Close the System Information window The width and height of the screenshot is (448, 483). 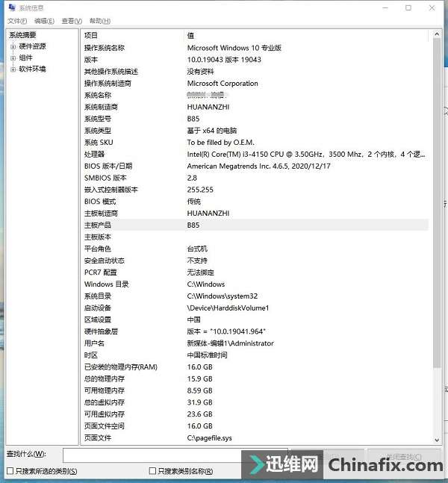[x=432, y=8]
